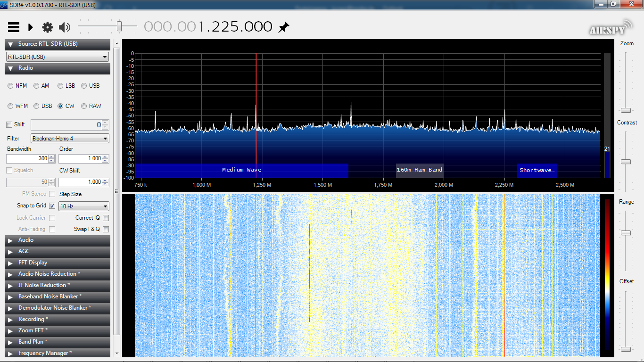Start the radio with play button
Screen dimensions: 644x362
[31, 27]
